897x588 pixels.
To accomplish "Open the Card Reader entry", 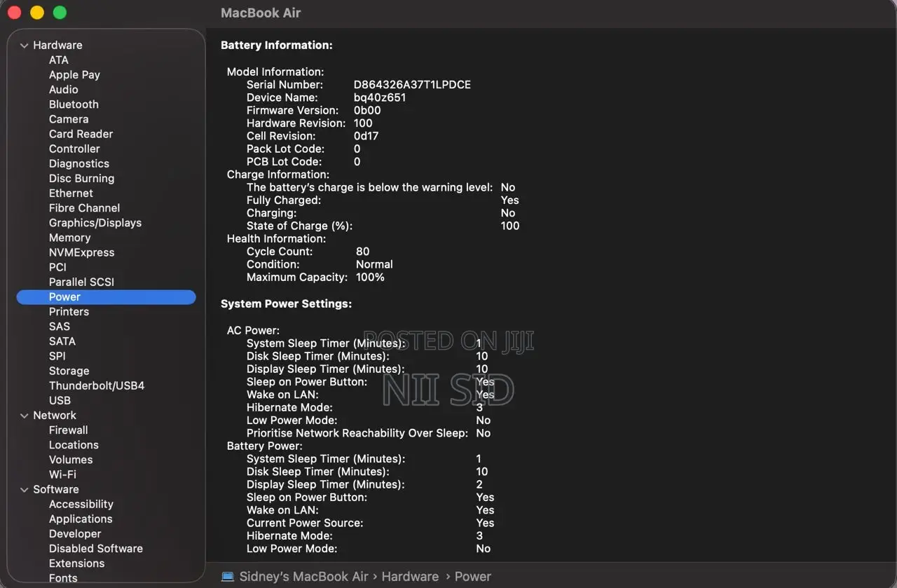I will point(81,134).
